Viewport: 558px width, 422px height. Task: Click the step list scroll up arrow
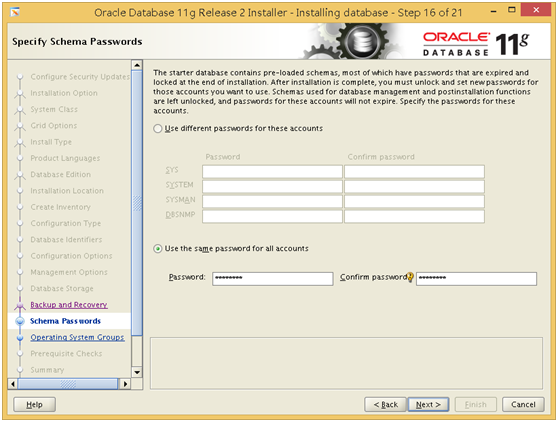[x=137, y=65]
